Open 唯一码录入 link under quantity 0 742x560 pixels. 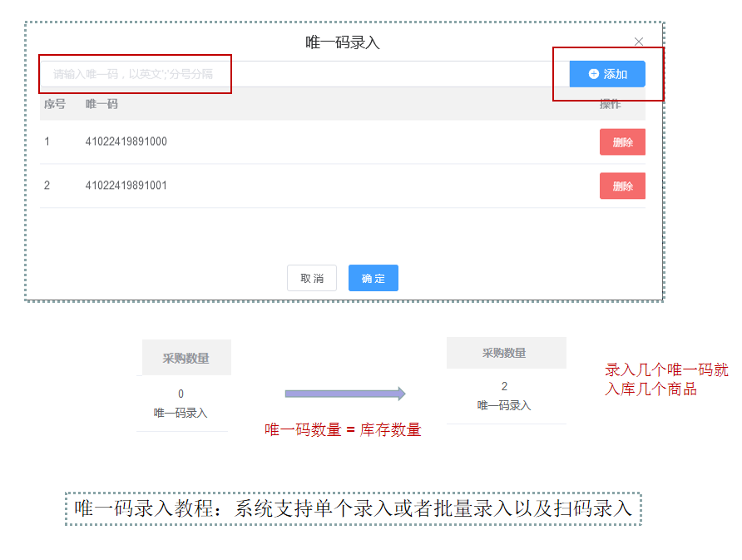pos(181,413)
